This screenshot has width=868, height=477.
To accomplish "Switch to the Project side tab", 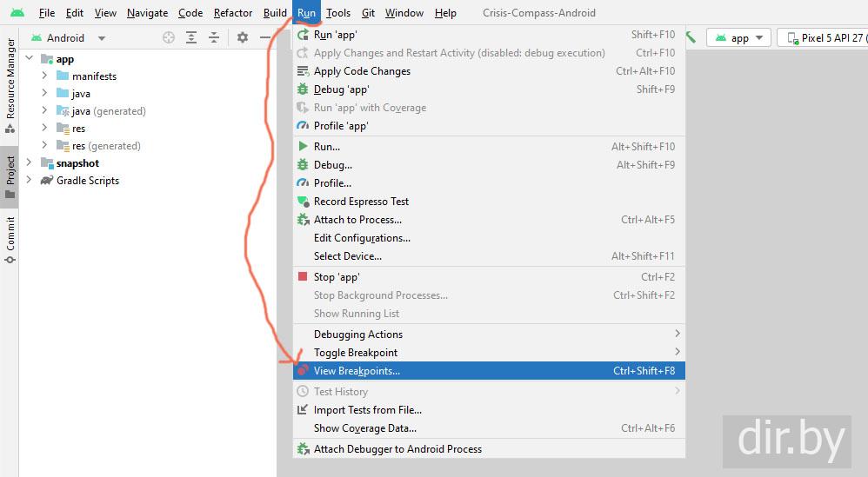I will tap(10, 177).
